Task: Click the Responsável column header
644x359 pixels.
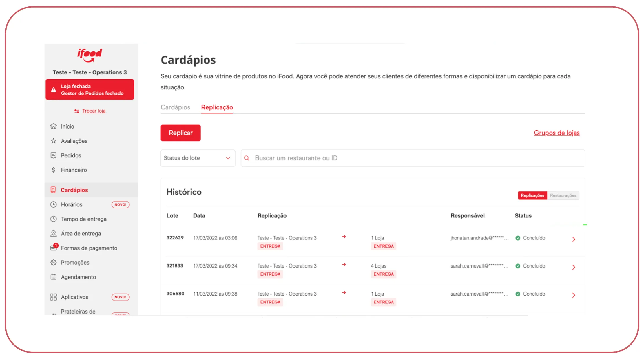Action: coord(468,216)
